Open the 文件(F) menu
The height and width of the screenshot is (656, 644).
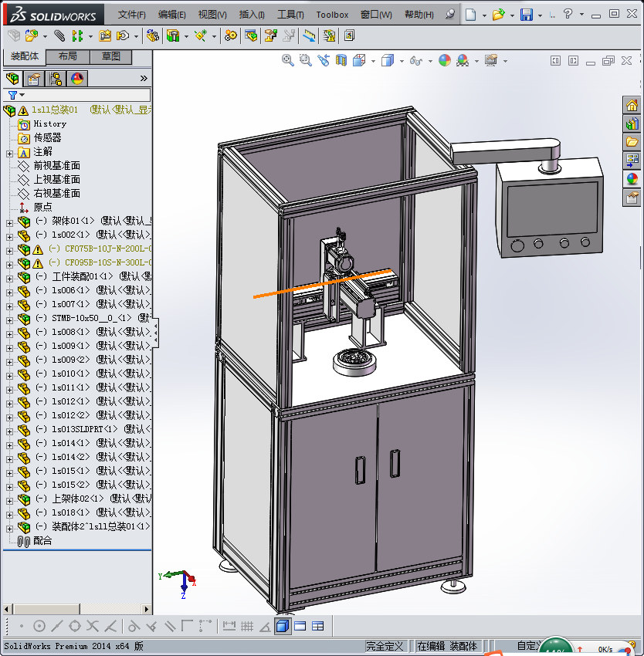(131, 15)
